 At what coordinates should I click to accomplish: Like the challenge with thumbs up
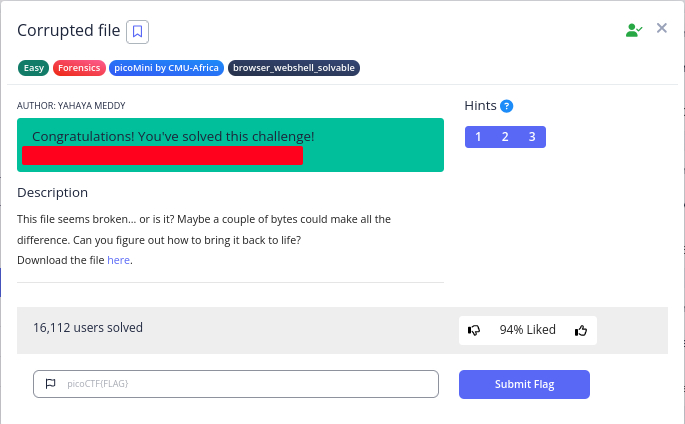click(581, 330)
